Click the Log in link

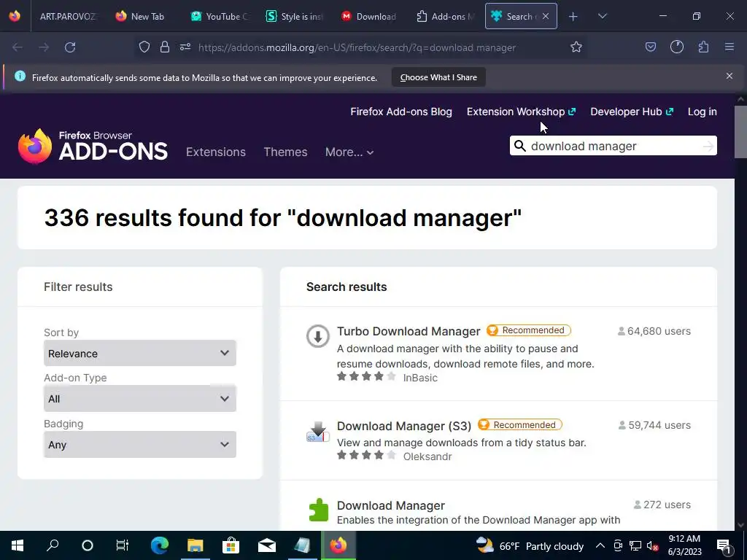tap(703, 112)
